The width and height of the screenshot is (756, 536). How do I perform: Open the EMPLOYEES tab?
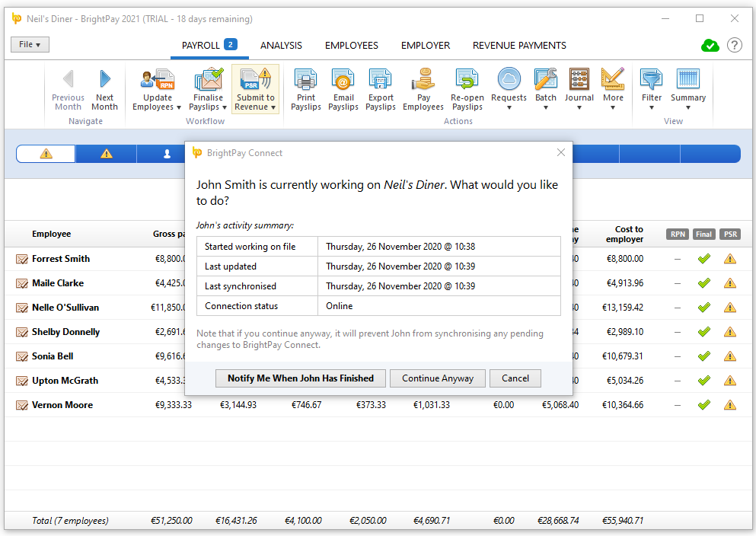click(352, 46)
